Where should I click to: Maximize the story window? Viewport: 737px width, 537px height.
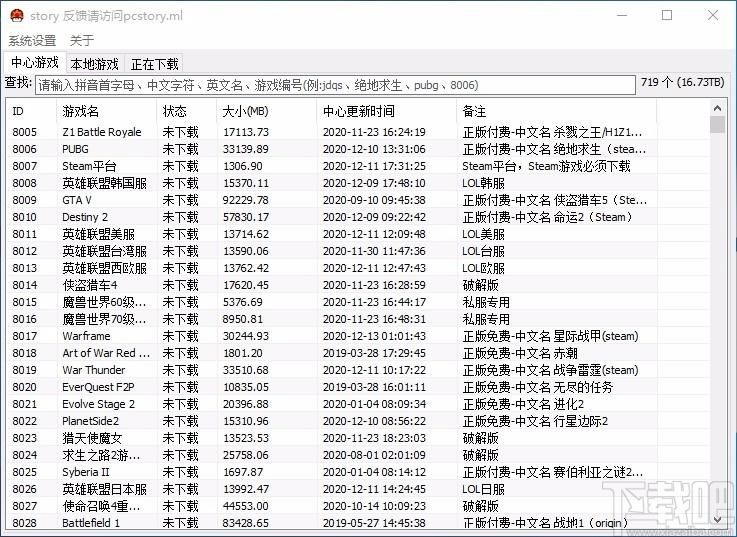click(667, 16)
